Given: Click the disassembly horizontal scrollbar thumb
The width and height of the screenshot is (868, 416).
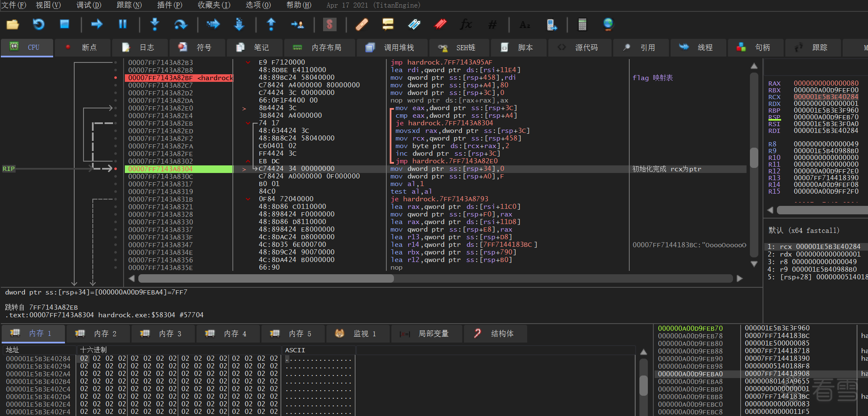Looking at the screenshot, I should click(266, 278).
